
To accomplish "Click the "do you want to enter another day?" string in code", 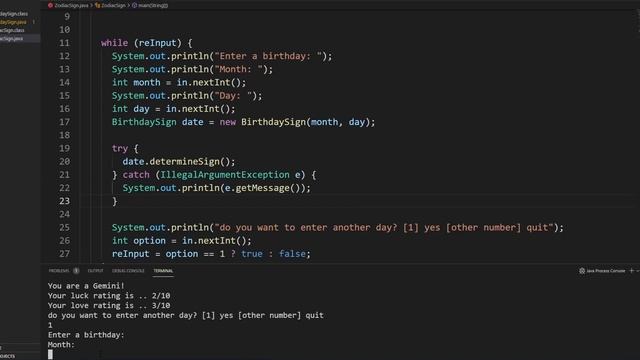I will pyautogui.click(x=384, y=227).
